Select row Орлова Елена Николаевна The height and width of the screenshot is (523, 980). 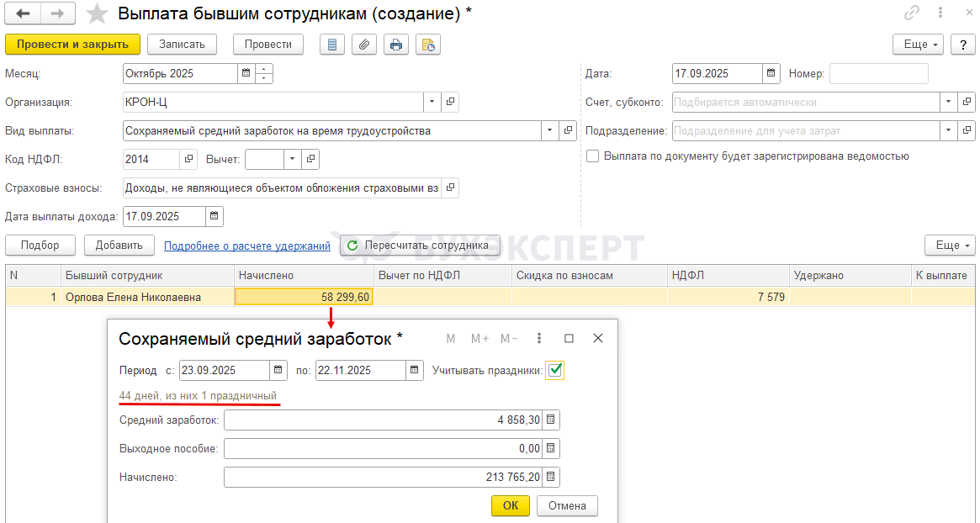(x=490, y=297)
